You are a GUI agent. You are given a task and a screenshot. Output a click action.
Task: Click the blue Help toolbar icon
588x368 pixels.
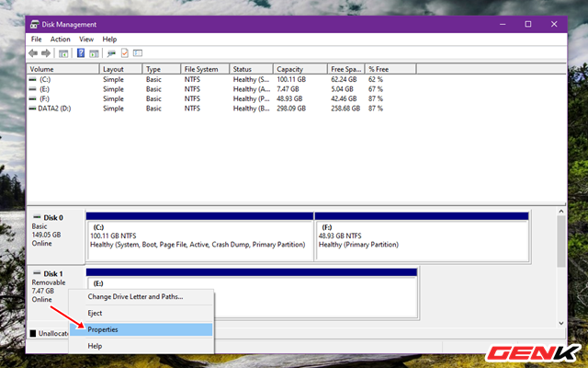81,53
